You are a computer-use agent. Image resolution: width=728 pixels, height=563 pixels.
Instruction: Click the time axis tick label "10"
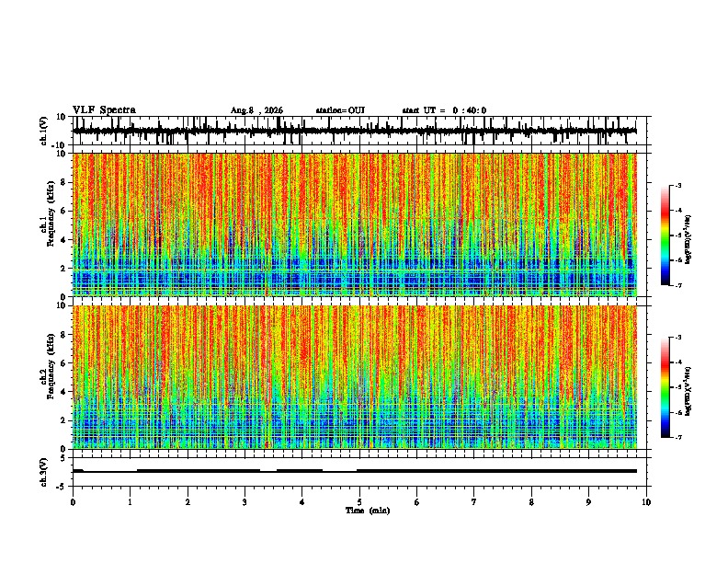click(646, 502)
